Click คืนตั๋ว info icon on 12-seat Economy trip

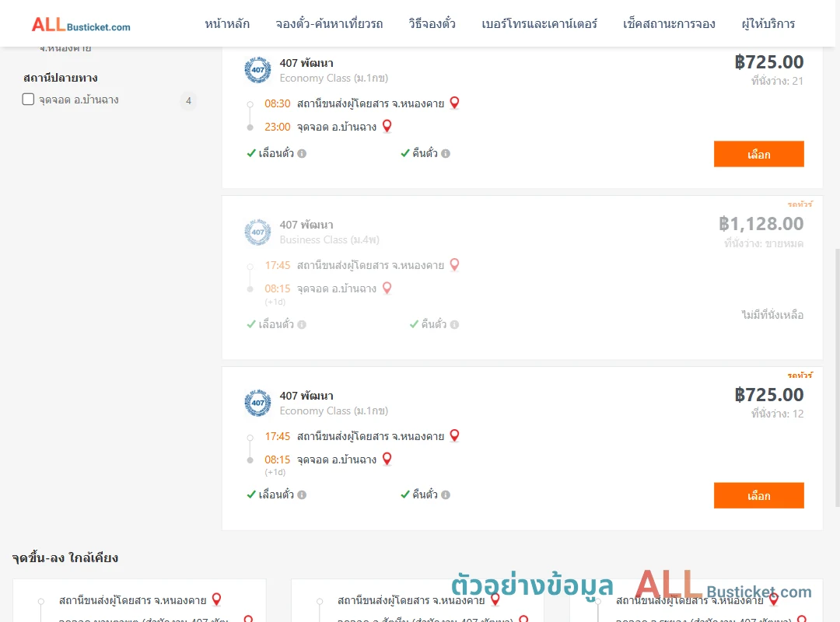click(x=446, y=495)
